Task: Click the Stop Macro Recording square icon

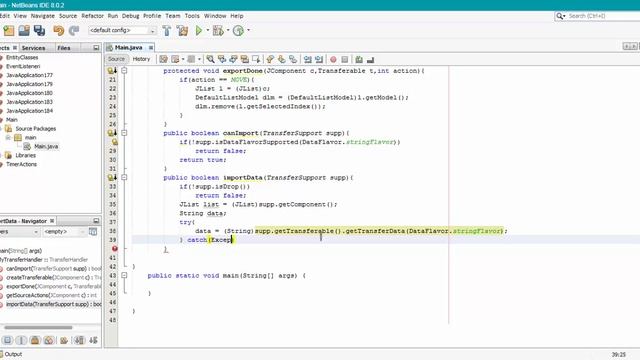Action: [344, 59]
